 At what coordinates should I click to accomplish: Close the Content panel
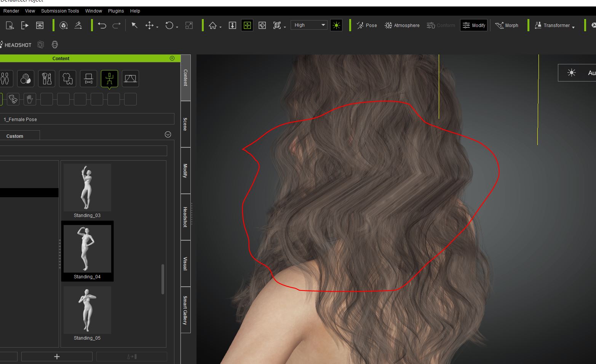click(x=172, y=58)
